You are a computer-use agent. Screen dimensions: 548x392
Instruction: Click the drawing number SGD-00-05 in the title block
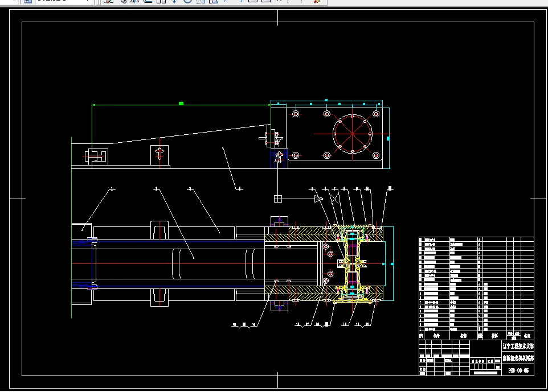pyautogui.click(x=518, y=370)
